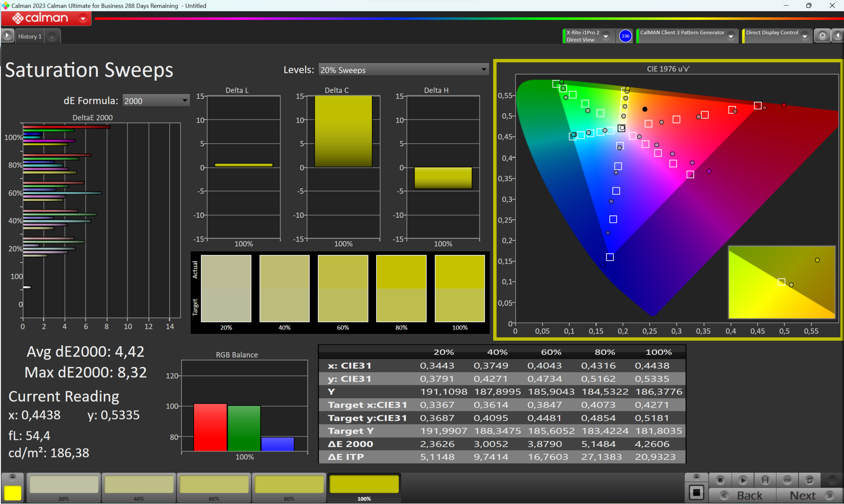The height and width of the screenshot is (504, 844).
Task: Click the blue 236 meter indicator
Action: click(x=625, y=36)
